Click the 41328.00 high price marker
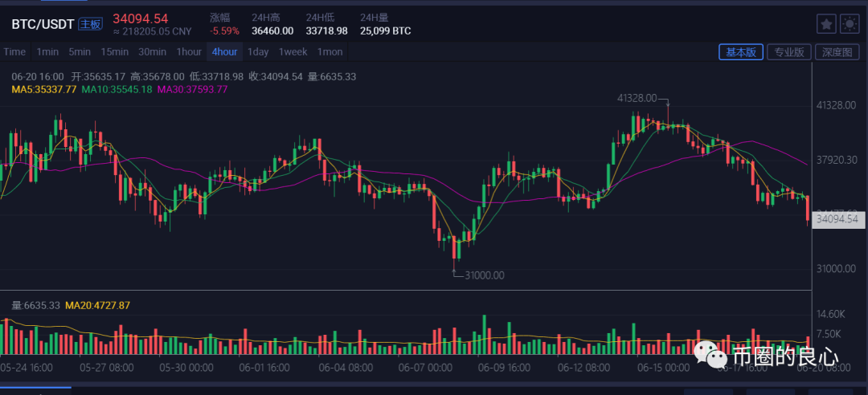 (637, 98)
